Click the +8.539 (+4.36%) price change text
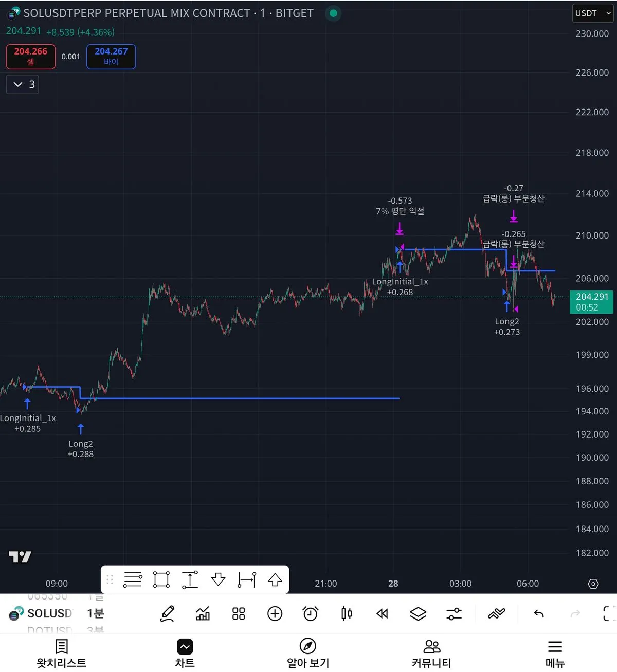Image resolution: width=617 pixels, height=672 pixels. click(x=80, y=32)
